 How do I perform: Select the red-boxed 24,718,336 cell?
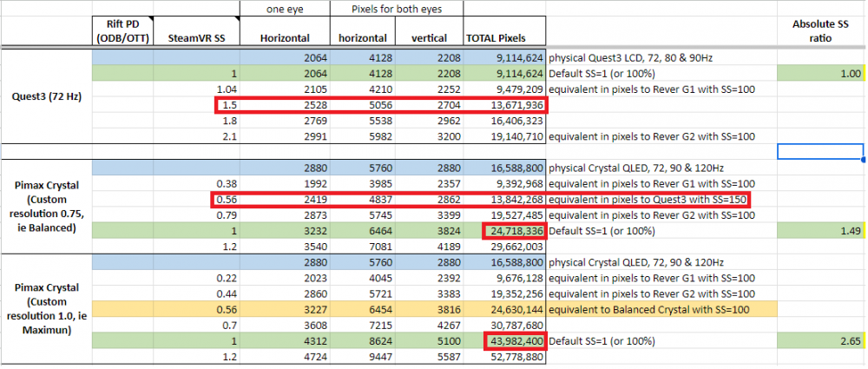coord(513,232)
